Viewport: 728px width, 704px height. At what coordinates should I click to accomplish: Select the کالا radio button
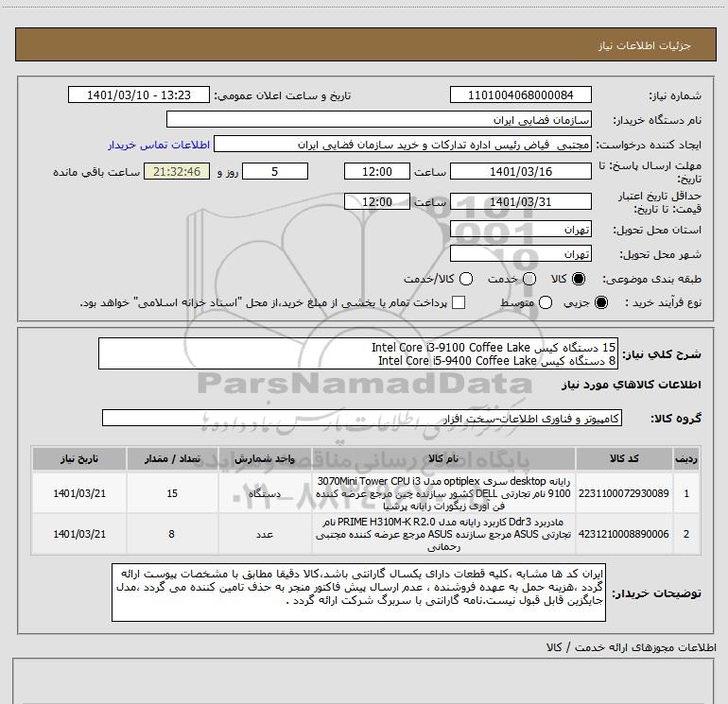pyautogui.click(x=579, y=279)
